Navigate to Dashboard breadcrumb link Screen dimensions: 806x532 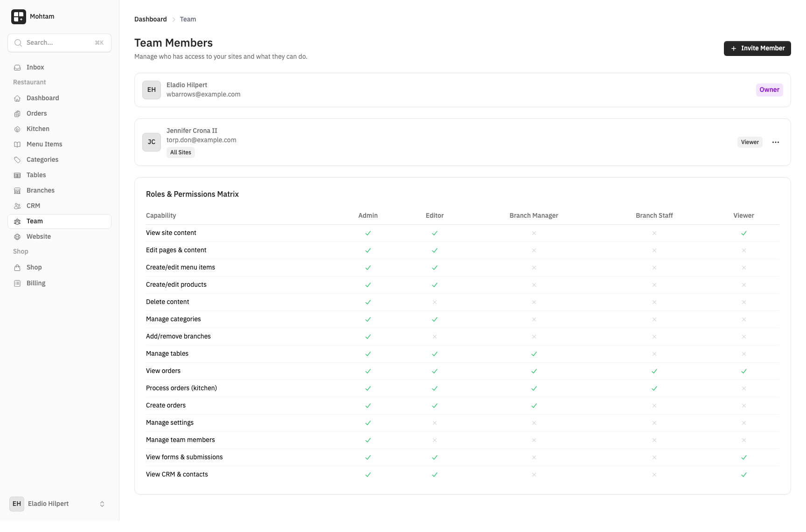click(x=150, y=20)
